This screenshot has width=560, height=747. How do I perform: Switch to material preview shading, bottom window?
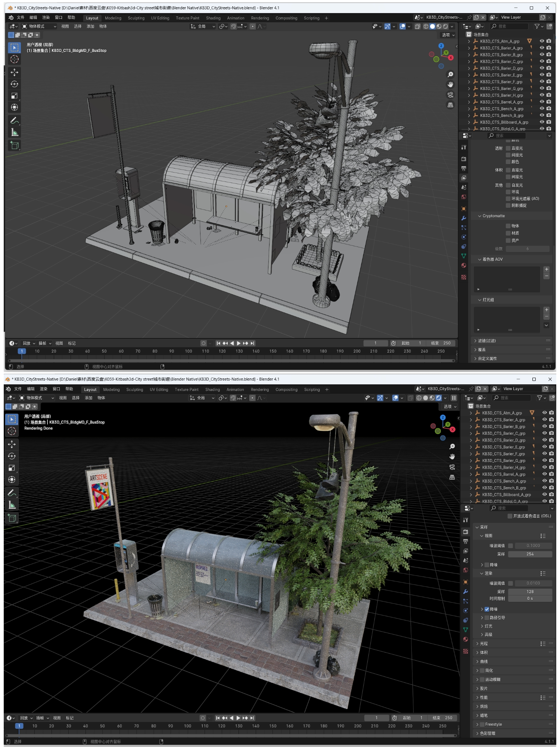coord(432,398)
